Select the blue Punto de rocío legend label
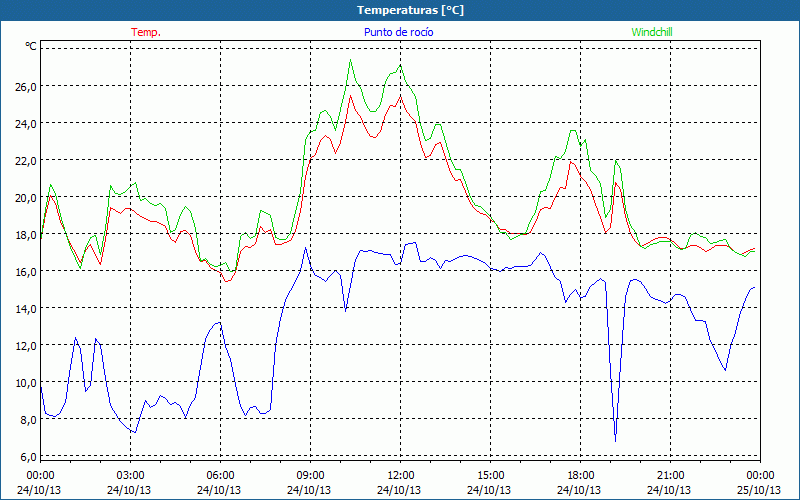 click(x=398, y=32)
